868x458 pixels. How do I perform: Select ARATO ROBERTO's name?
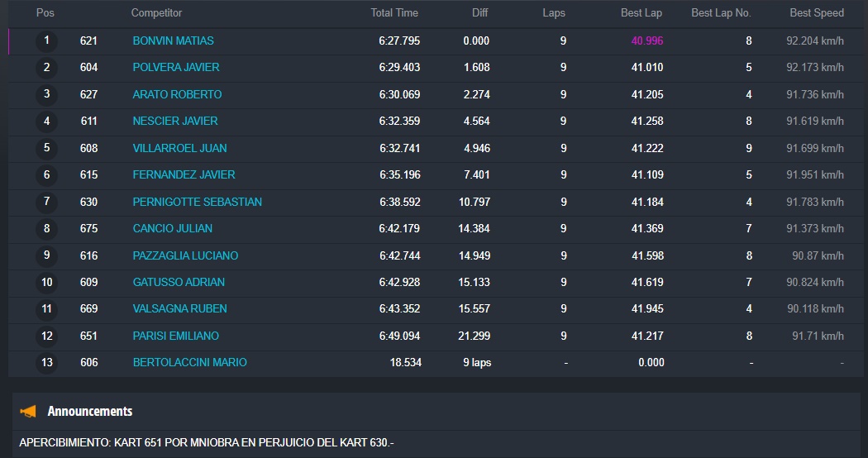(177, 94)
